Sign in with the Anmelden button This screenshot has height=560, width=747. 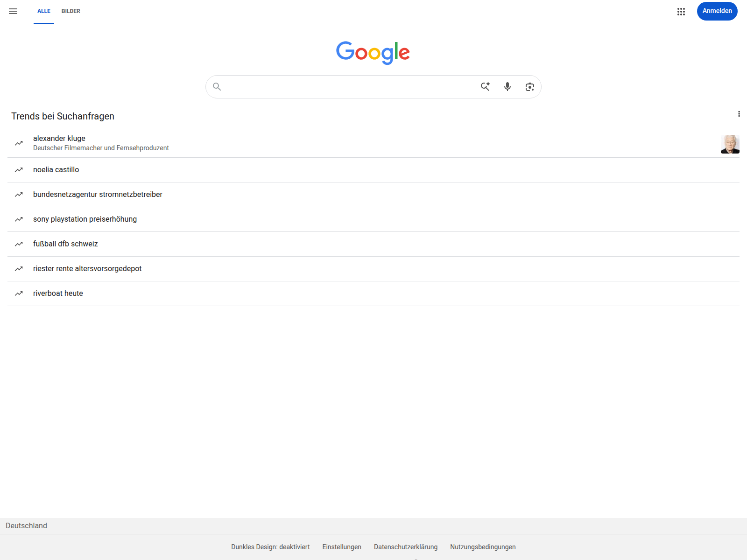717,11
